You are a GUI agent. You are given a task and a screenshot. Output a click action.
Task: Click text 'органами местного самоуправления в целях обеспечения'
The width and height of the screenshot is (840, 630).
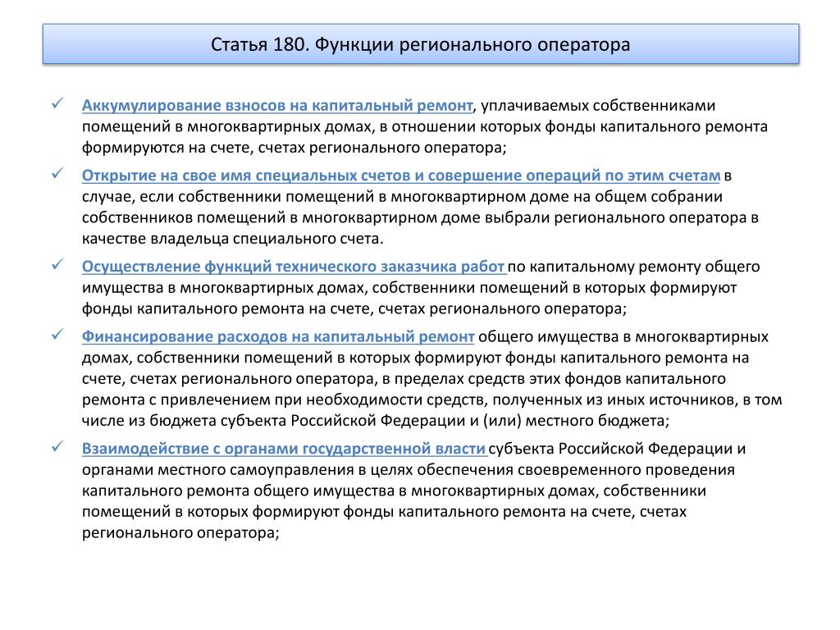295,470
